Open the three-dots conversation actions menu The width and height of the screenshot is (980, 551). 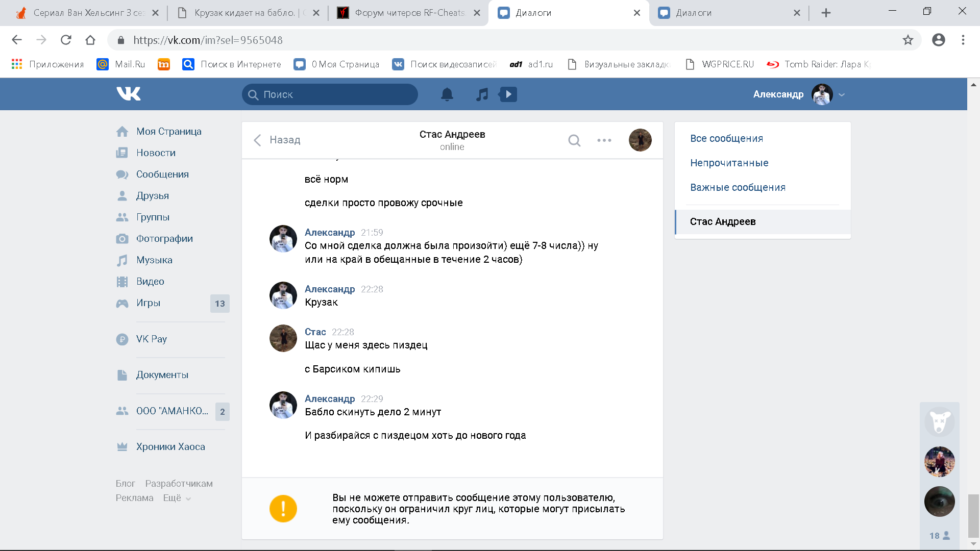coord(604,140)
